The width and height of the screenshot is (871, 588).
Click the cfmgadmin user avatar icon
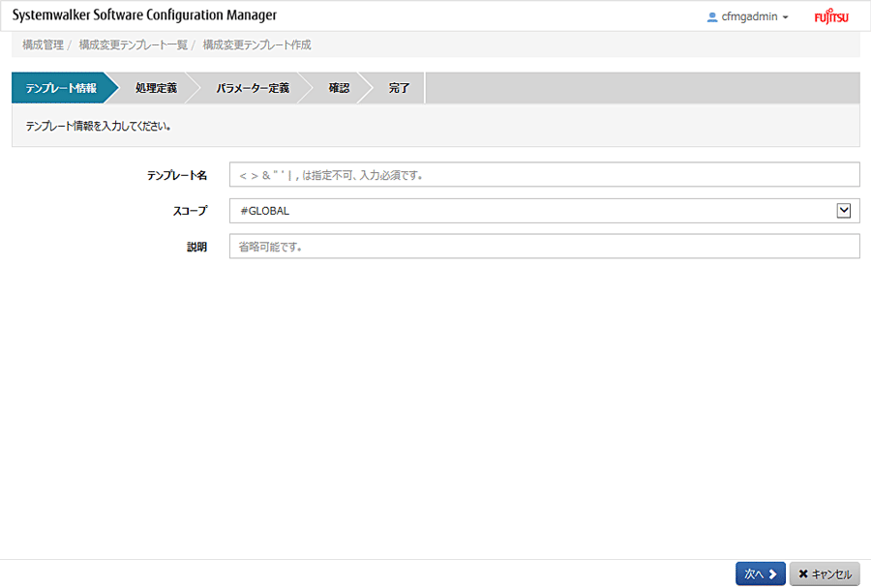pos(712,17)
